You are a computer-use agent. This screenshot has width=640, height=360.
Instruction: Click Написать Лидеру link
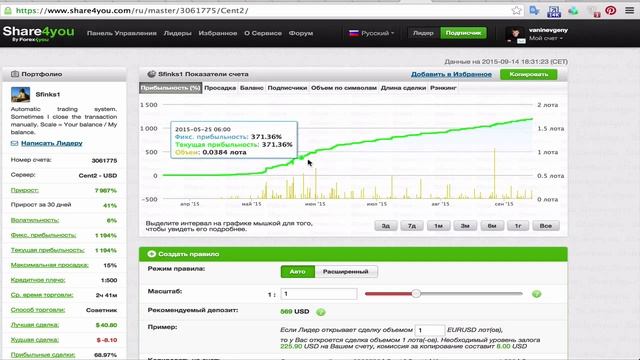pos(52,143)
